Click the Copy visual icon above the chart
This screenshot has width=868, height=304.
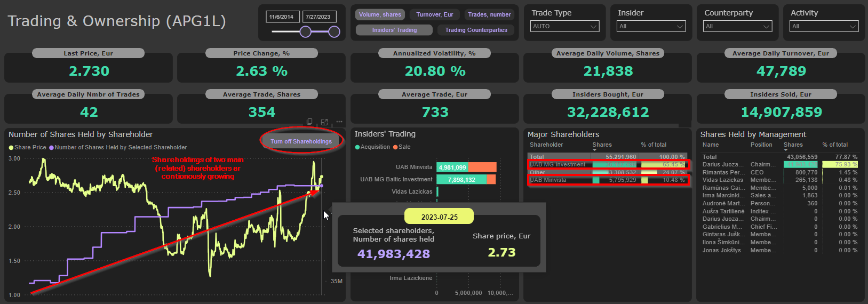coord(309,122)
